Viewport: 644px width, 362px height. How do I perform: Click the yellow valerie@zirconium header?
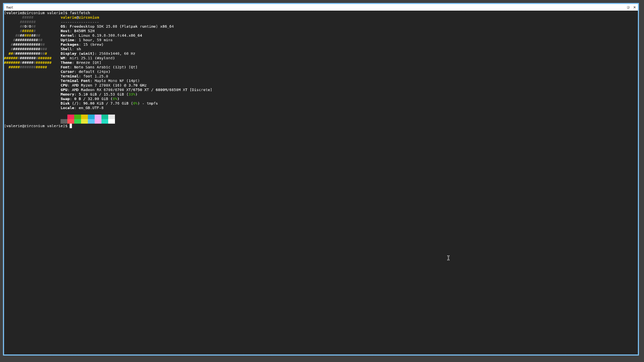(80, 17)
